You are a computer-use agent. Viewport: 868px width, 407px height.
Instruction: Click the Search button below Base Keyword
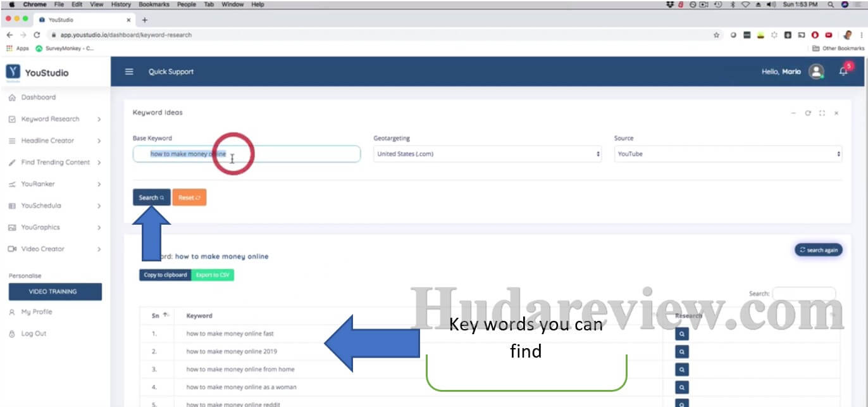(x=151, y=197)
